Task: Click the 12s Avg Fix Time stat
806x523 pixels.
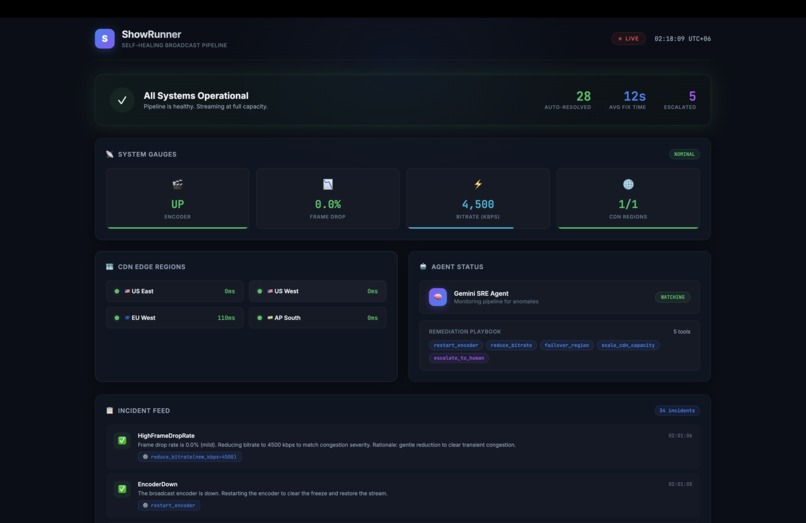Action: (628, 100)
